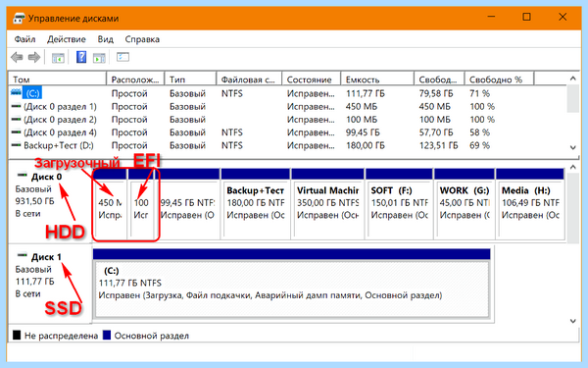Open the Help question-mark toolbar icon

pyautogui.click(x=81, y=57)
